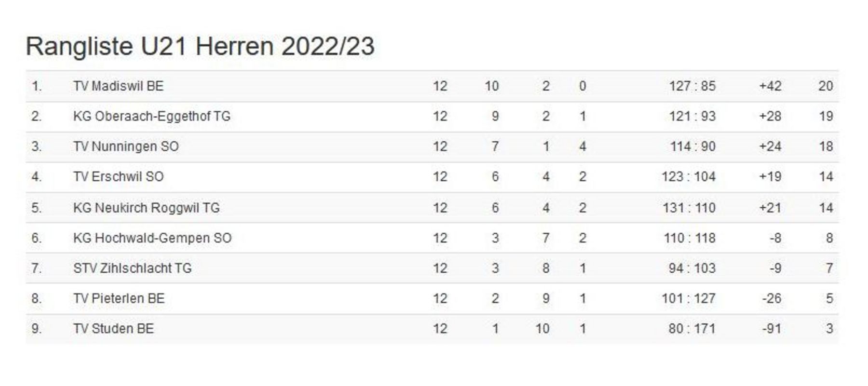The image size is (868, 386).
Task: Select the 20 points cell for first place
Action: [x=826, y=86]
